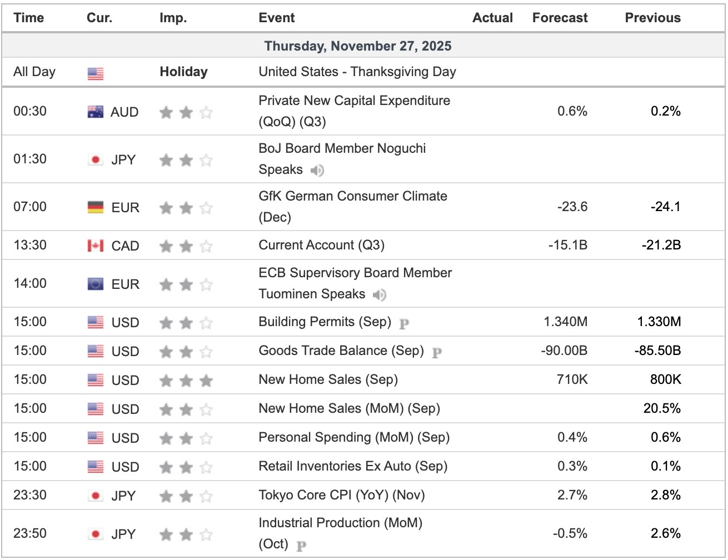Open Tokyo Core CPI (YoY) event
Viewport: 728px width, 560px height.
pos(341,495)
